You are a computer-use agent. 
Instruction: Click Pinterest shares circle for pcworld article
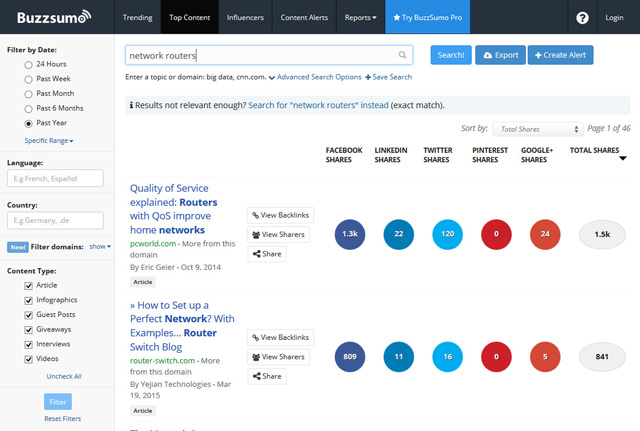pos(496,234)
